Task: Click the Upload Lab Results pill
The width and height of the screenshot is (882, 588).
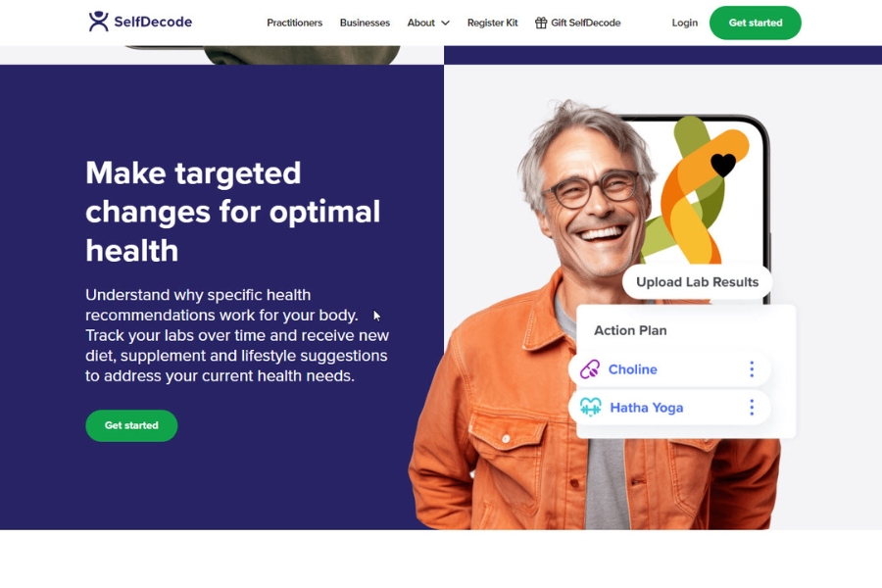Action: (x=697, y=282)
